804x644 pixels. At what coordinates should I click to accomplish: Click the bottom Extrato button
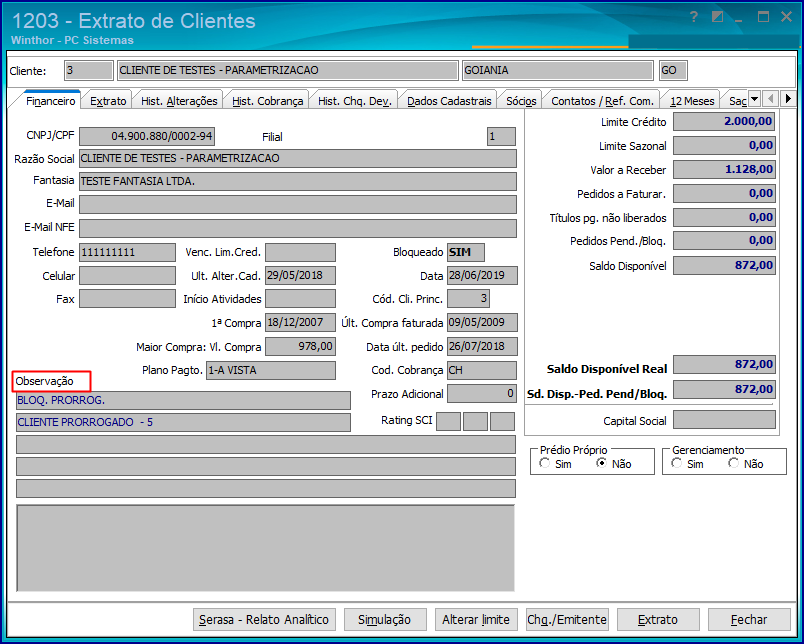(x=658, y=619)
